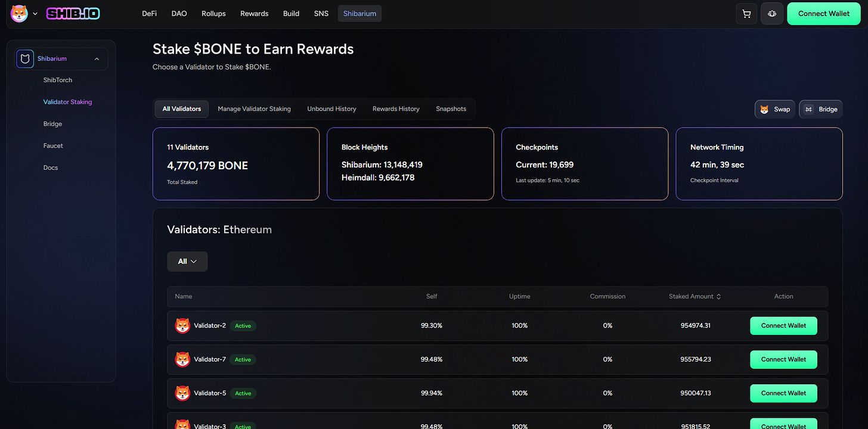Screen dimensions: 868x429
Task: Open the Rollups menu
Action: pyautogui.click(x=213, y=13)
